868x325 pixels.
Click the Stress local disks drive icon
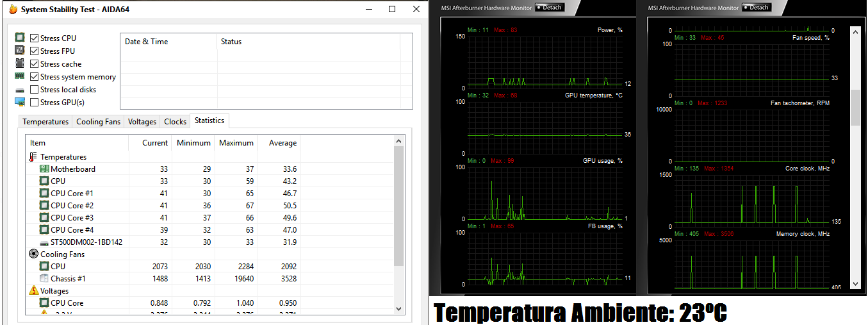tap(20, 90)
